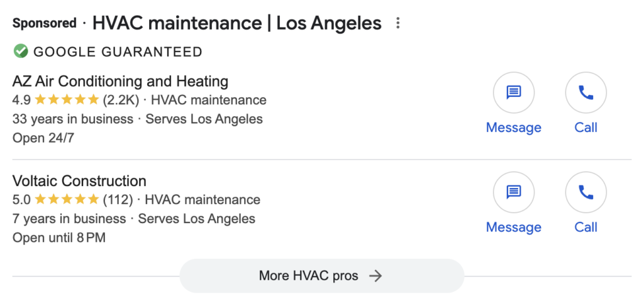This screenshot has height=301, width=644.
Task: Click the message icon for AZ Air Conditioning
Action: tap(513, 92)
